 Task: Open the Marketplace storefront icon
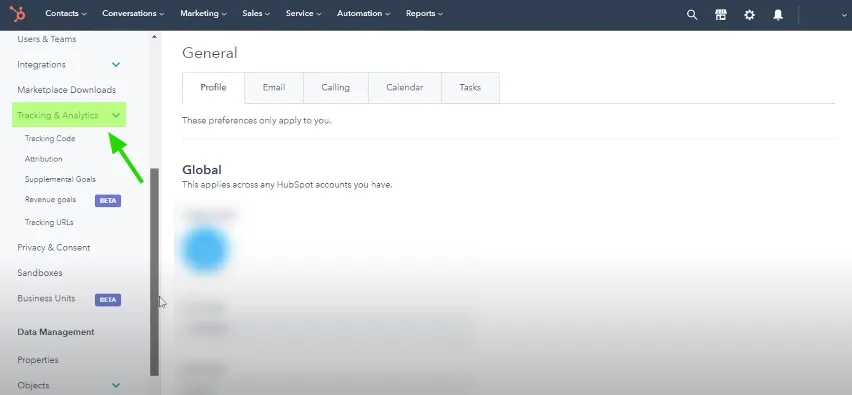[x=721, y=15]
